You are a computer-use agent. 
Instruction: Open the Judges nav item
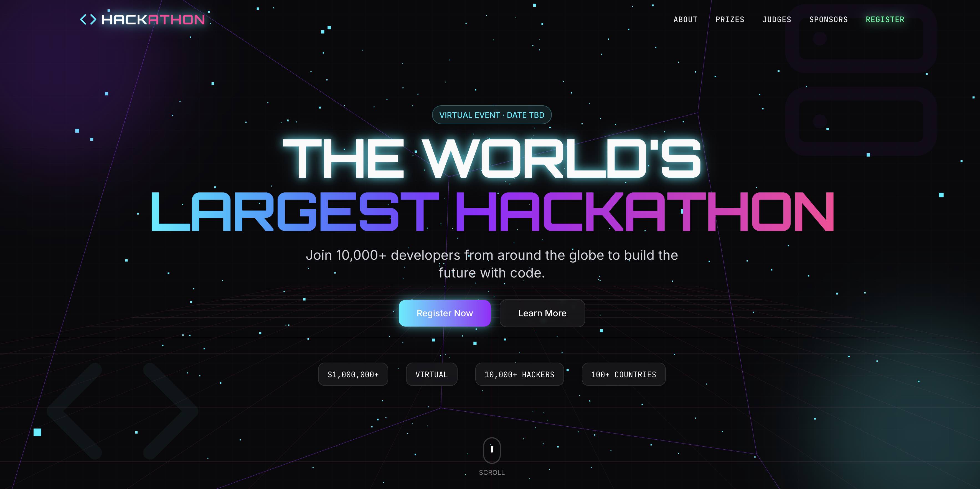[x=776, y=19]
